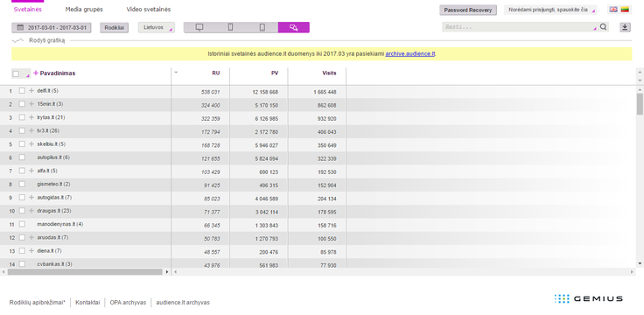Click the Password Recovery button
The width and height of the screenshot is (644, 315).
click(x=468, y=10)
